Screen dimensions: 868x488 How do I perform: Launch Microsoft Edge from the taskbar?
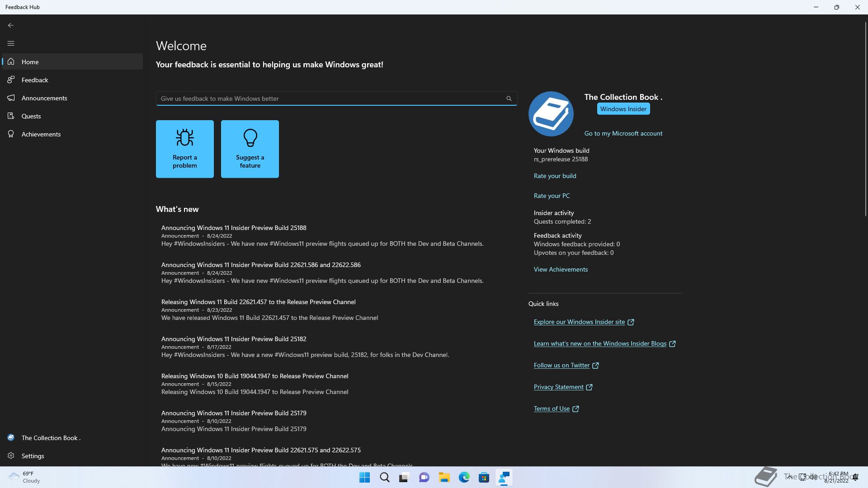click(x=464, y=477)
